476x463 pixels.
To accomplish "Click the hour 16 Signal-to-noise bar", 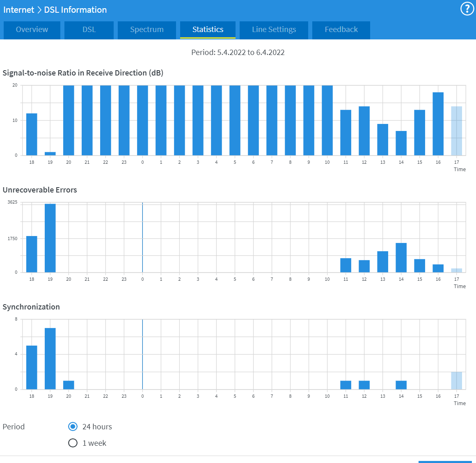I will pos(438,124).
